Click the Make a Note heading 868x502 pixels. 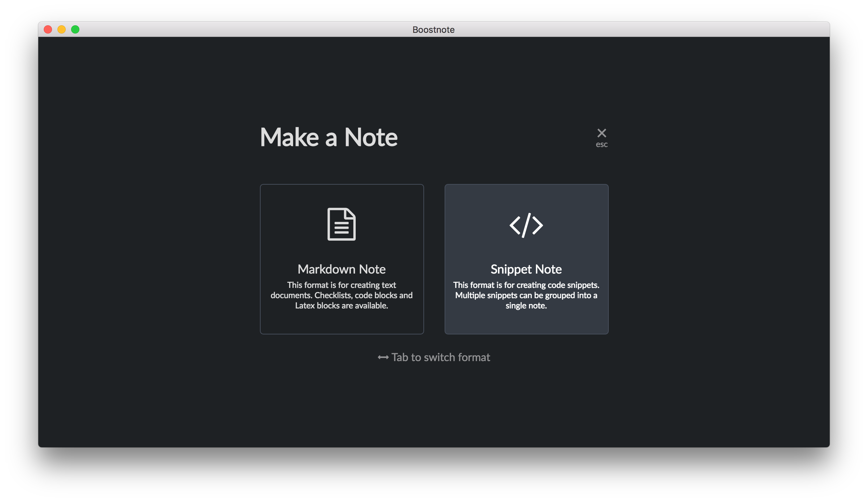click(329, 137)
